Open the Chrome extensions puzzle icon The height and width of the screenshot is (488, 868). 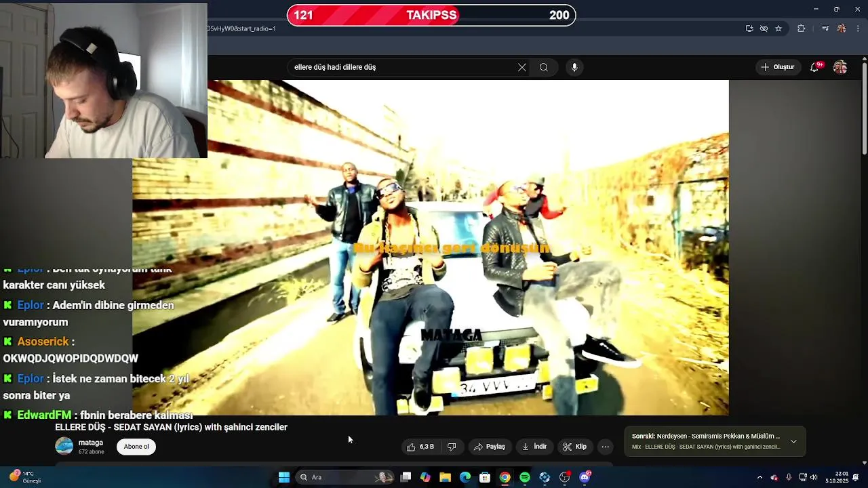pos(802,28)
